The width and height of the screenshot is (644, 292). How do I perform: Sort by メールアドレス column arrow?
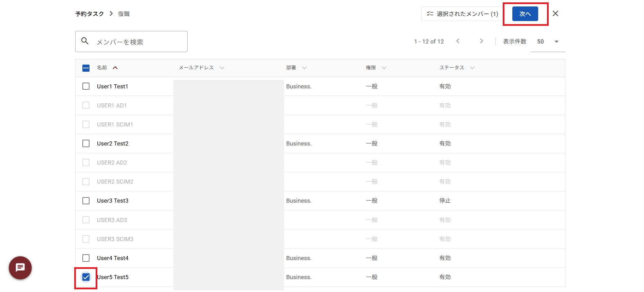pos(222,68)
